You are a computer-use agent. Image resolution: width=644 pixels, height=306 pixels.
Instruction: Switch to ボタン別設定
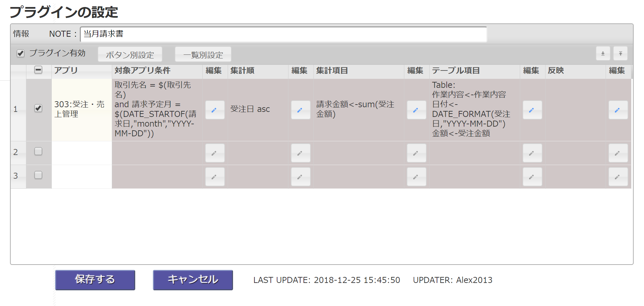pos(130,54)
